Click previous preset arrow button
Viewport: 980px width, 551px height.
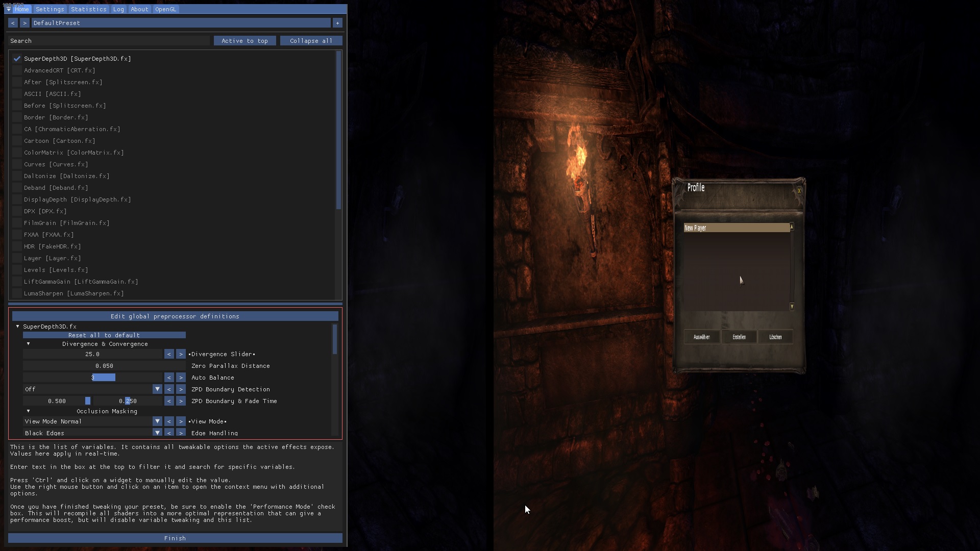[x=13, y=23]
